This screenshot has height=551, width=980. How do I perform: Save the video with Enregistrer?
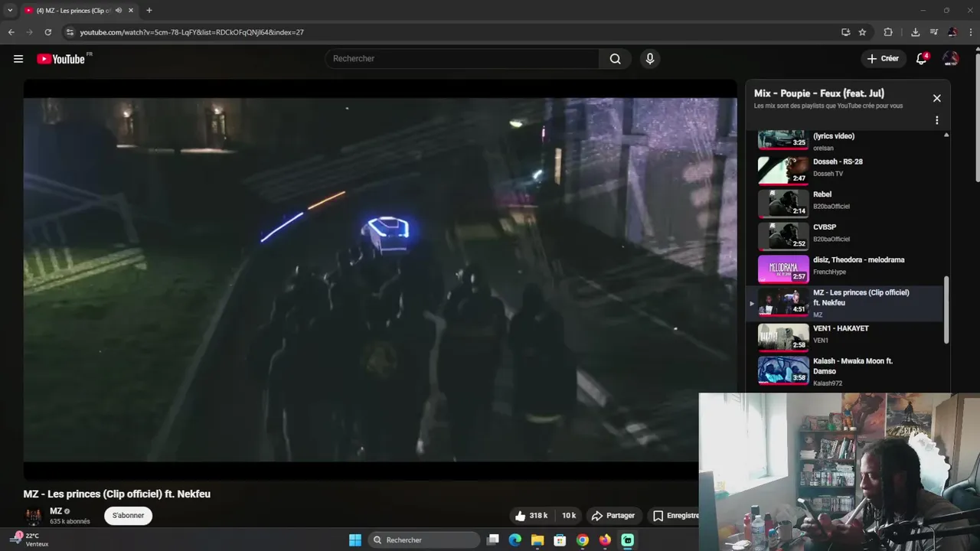[x=674, y=516]
